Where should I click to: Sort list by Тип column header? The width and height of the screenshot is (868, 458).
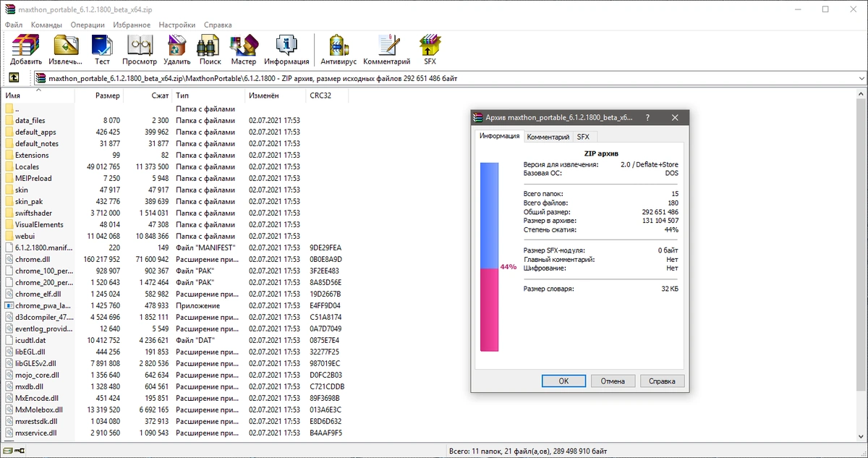point(208,96)
